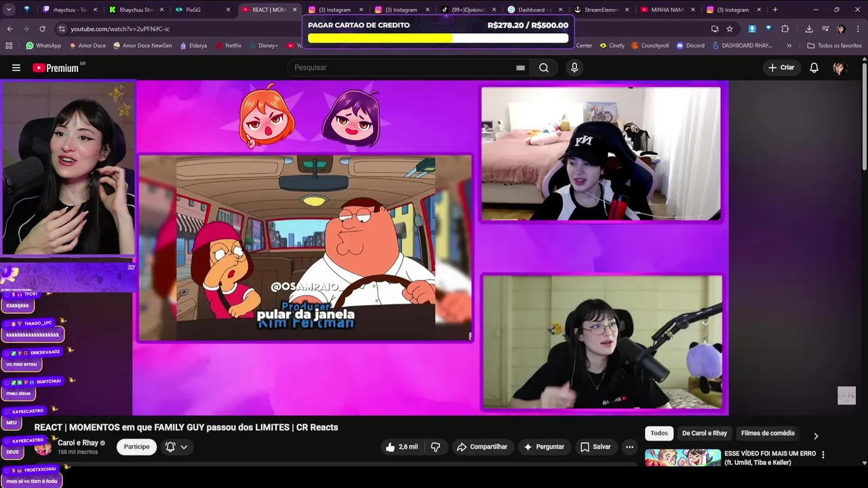The width and height of the screenshot is (868, 488).
Task: Open options for ESSE VÍDEO FOI MAIS UM ERRO
Action: [823, 455]
